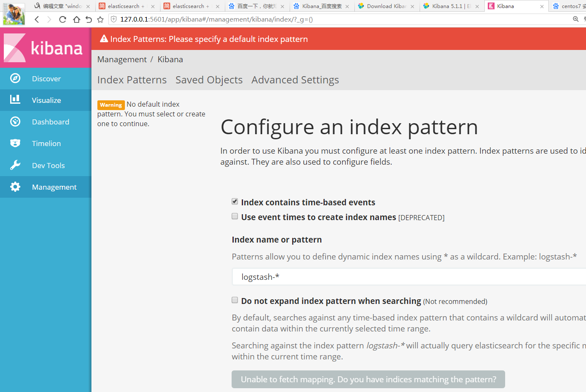Select Management in the sidebar
The height and width of the screenshot is (392, 586).
(x=46, y=187)
